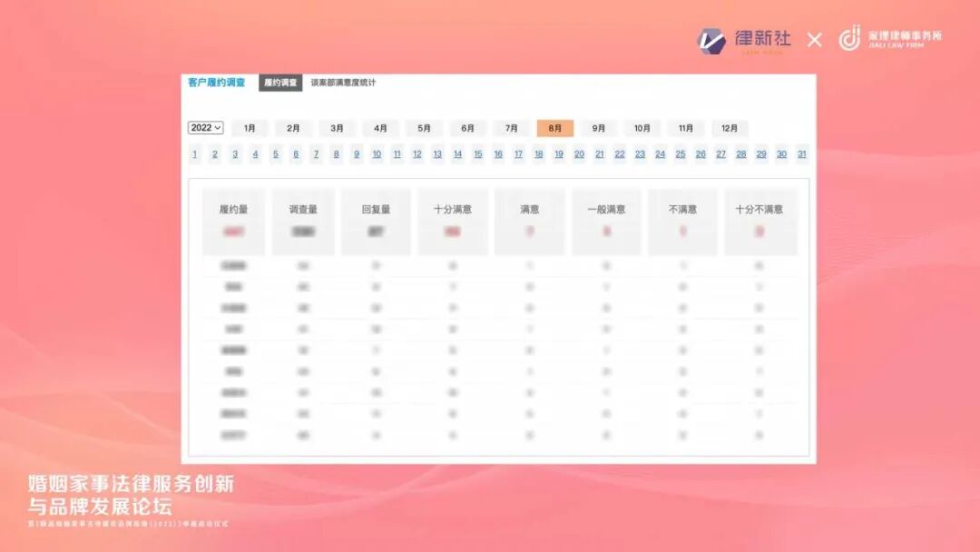
Task: Select month 9月
Action: tap(599, 128)
